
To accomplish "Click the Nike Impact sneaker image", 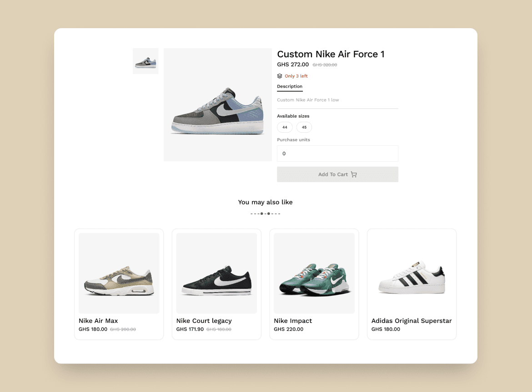I will coord(314,273).
